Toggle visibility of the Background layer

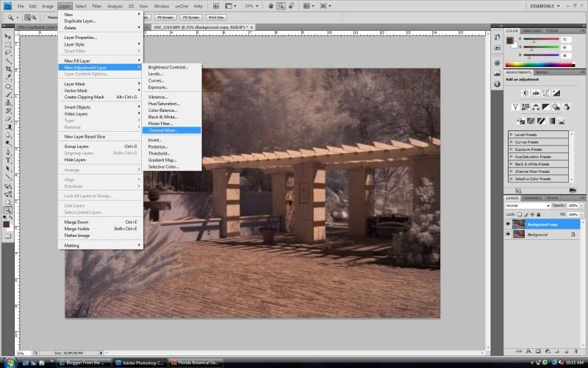click(508, 234)
